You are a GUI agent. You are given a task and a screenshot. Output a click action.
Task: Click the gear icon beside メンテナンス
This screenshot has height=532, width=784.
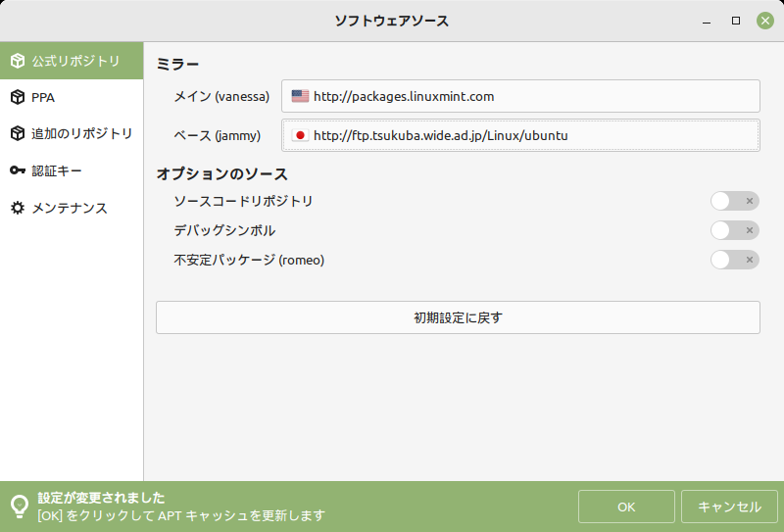click(x=18, y=208)
